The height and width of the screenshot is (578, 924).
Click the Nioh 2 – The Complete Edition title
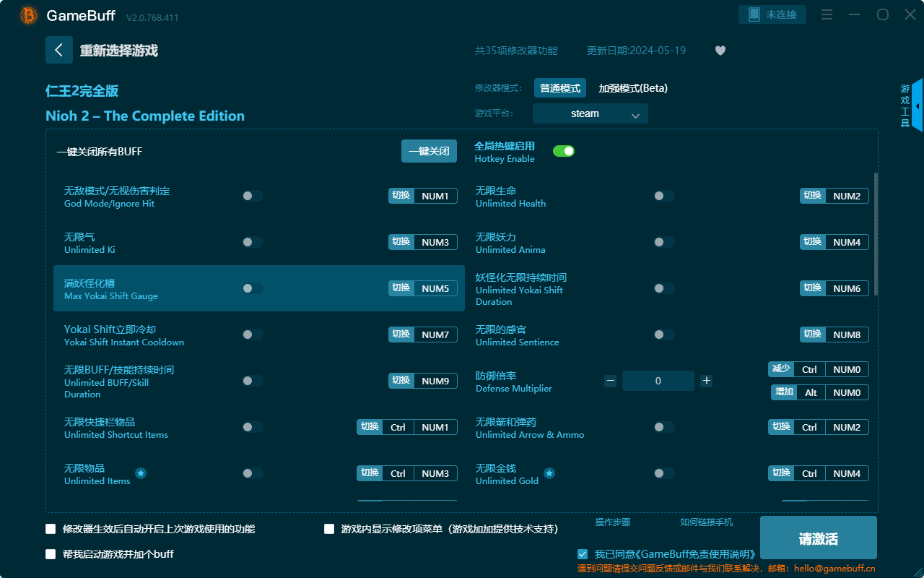[145, 116]
